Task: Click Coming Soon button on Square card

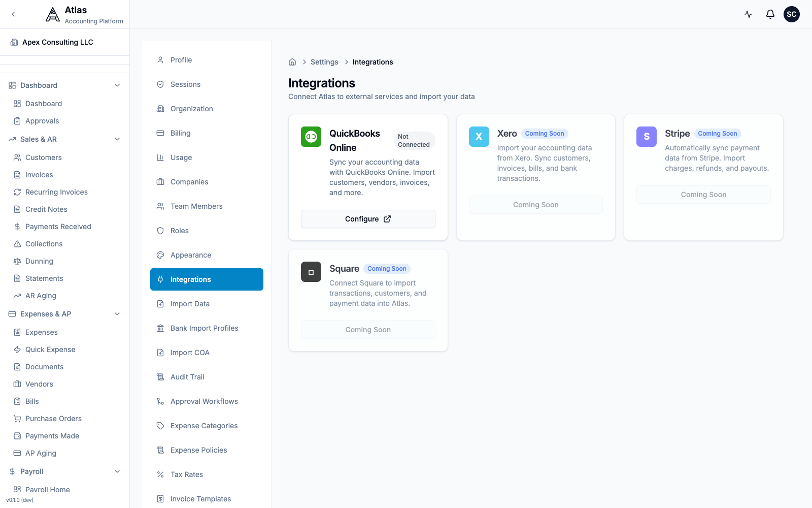Action: (x=368, y=330)
